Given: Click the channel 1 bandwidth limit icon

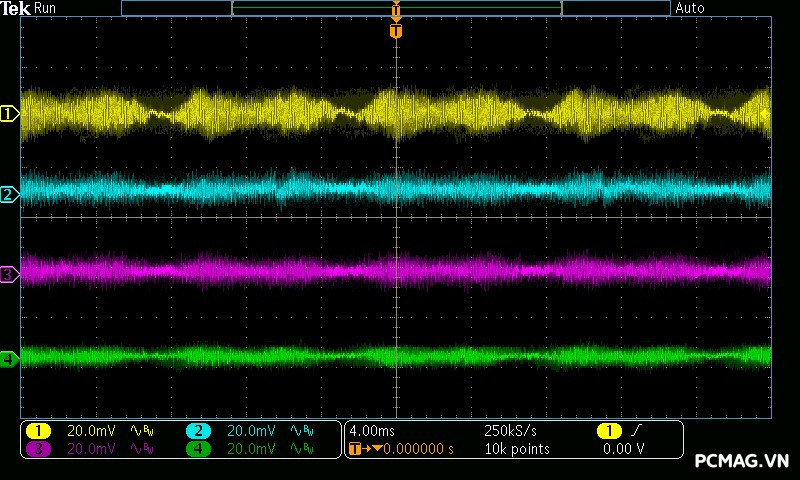Looking at the screenshot, I should pos(143,431).
